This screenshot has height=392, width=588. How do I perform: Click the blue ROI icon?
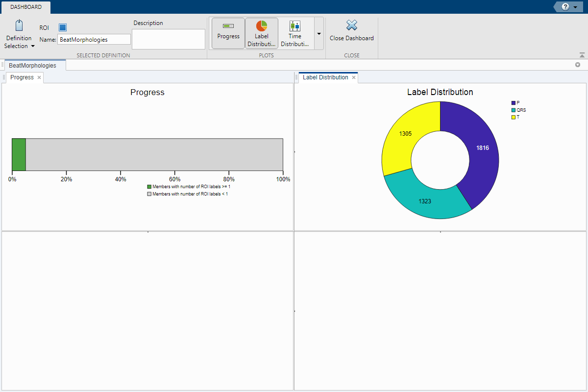coord(63,28)
